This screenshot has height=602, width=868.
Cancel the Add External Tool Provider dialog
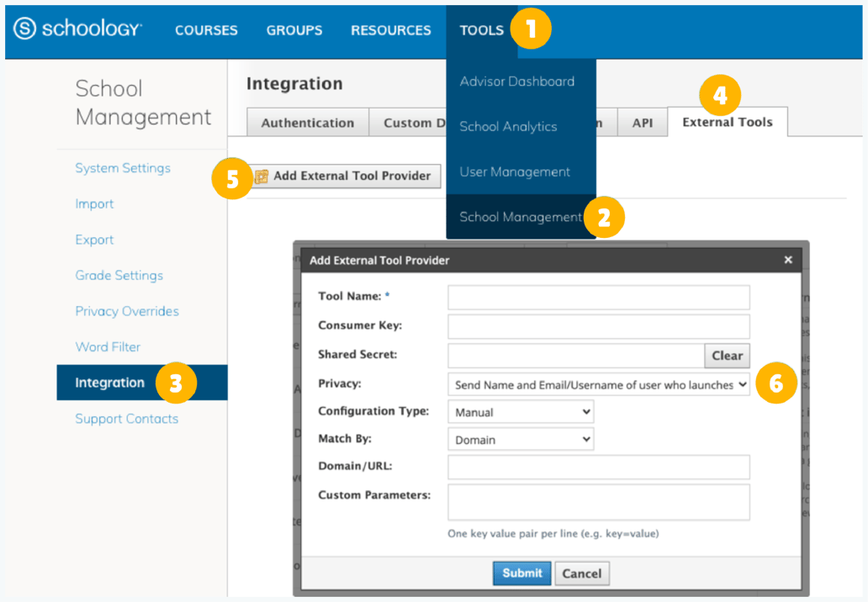point(582,573)
